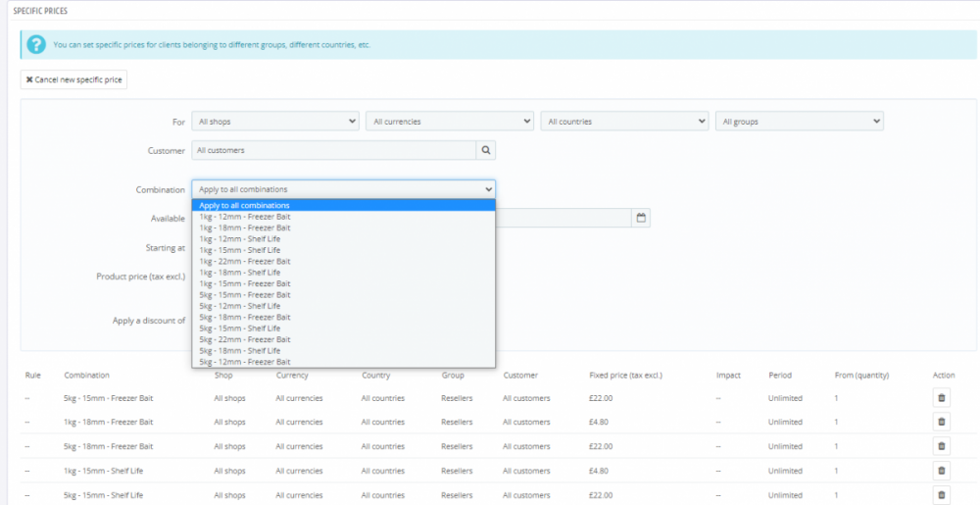Click the All customers input field
980x505 pixels.
pos(333,150)
